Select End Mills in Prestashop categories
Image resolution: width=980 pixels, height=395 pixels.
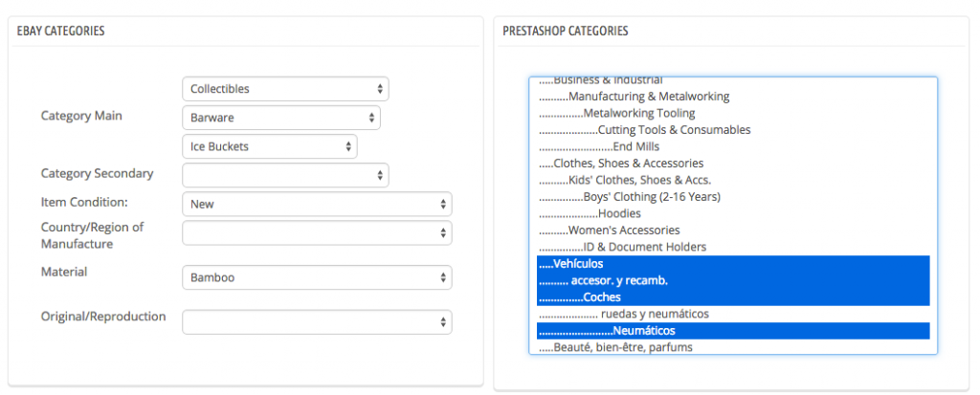click(x=733, y=147)
